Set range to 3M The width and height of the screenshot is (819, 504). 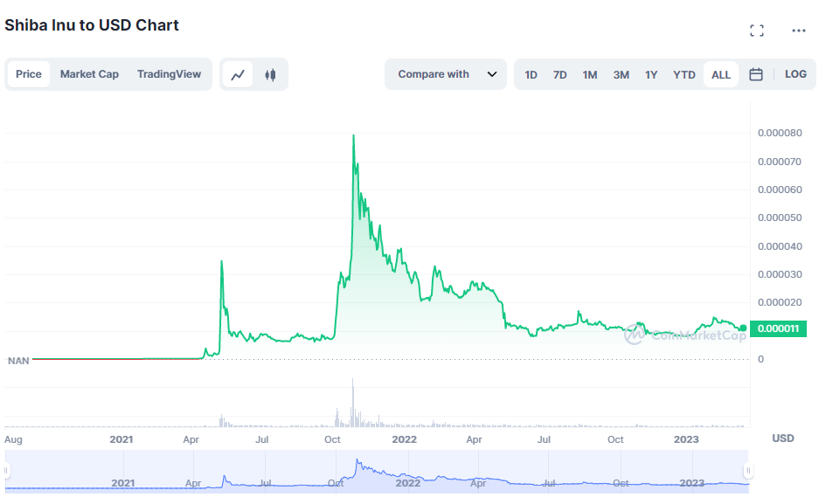point(621,74)
